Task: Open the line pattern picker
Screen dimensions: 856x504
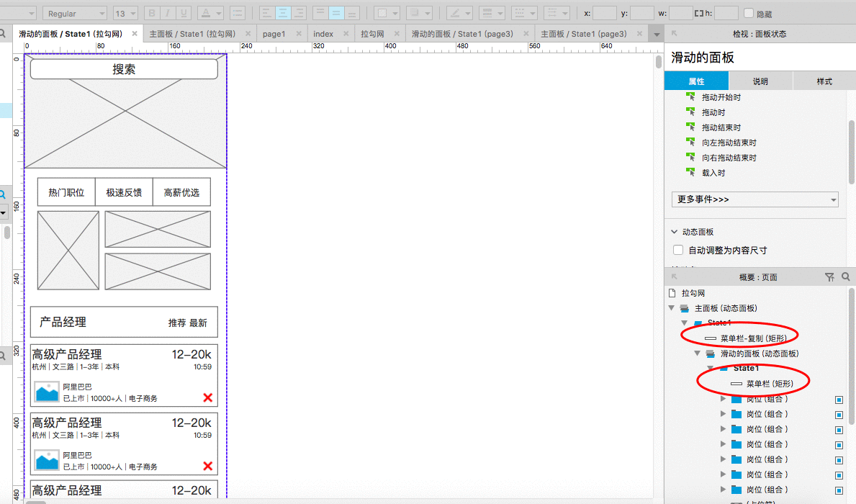Action: click(525, 13)
